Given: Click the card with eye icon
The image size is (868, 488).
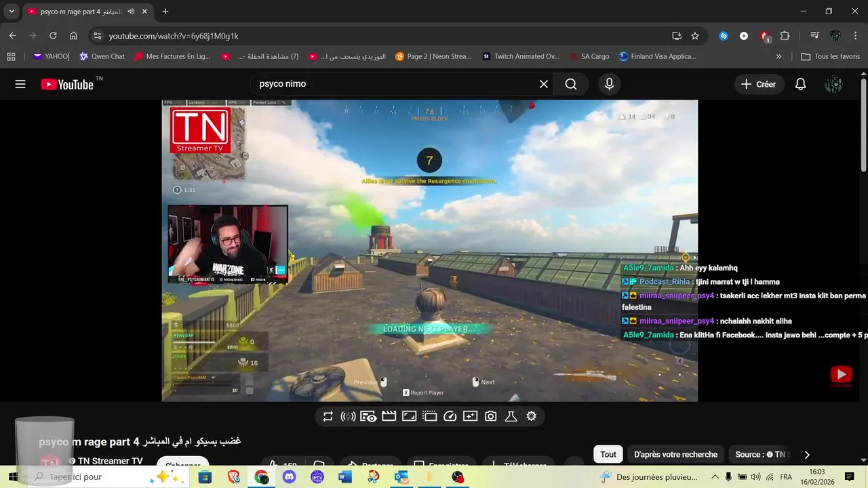Looking at the screenshot, I should click(368, 416).
